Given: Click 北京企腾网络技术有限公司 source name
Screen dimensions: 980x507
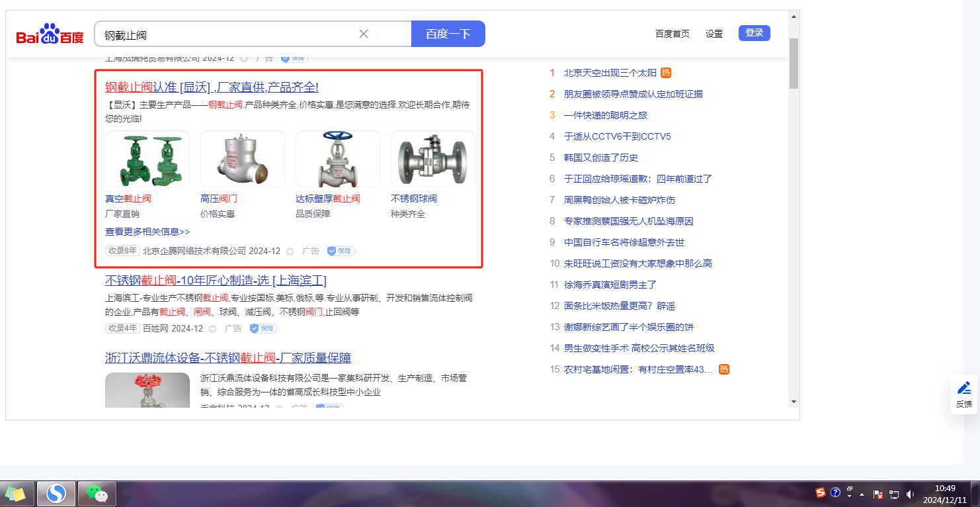Looking at the screenshot, I should 194,252.
